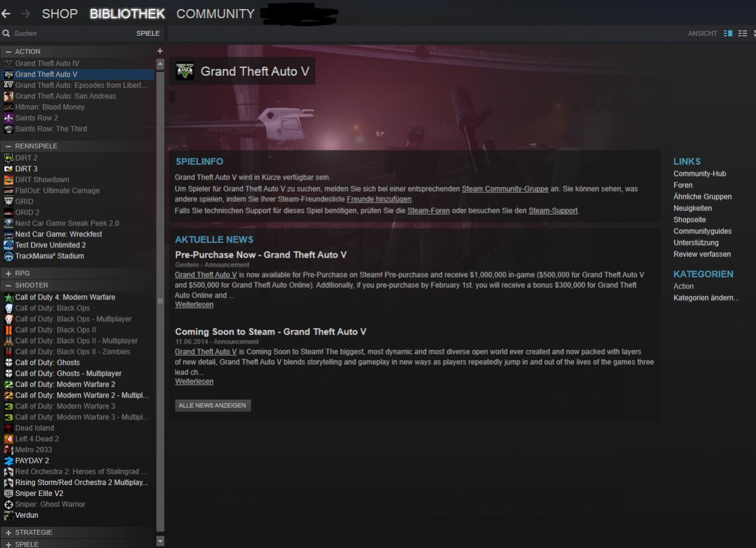756x548 pixels.
Task: Go back with the left arrow
Action: click(x=6, y=14)
